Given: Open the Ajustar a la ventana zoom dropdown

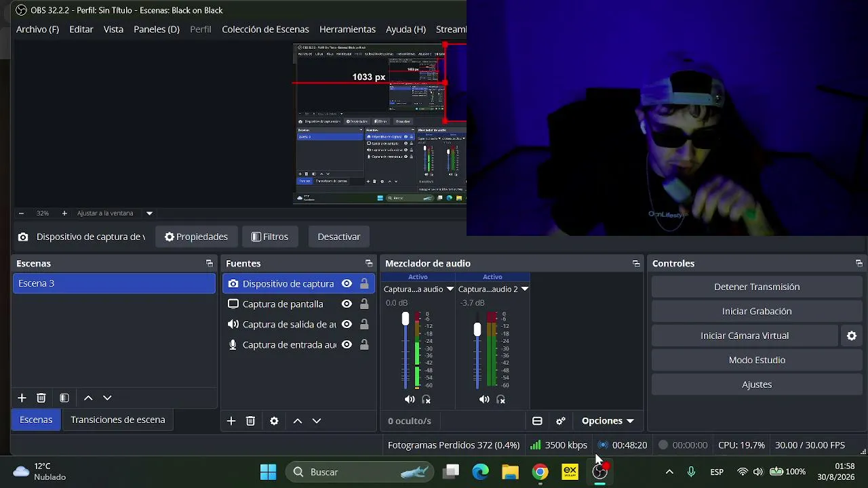Looking at the screenshot, I should (149, 213).
